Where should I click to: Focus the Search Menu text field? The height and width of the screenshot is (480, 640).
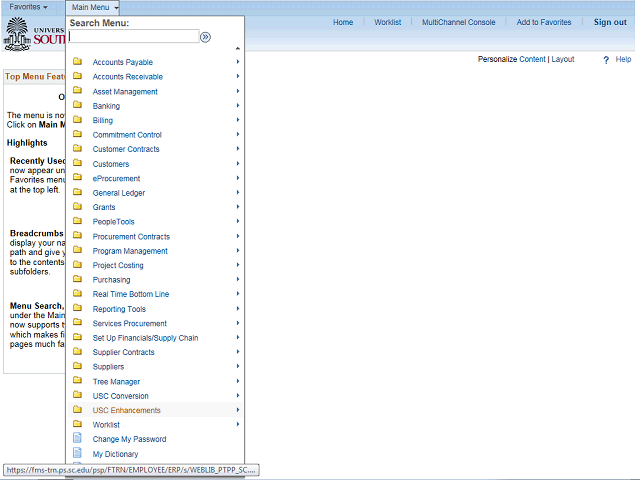134,36
